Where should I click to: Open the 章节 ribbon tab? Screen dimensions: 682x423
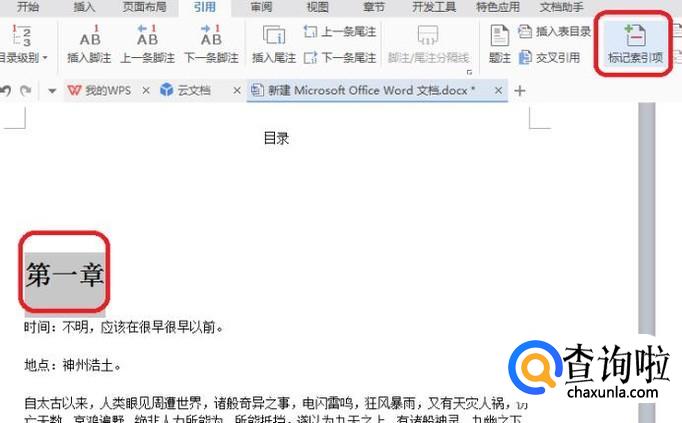click(x=374, y=7)
